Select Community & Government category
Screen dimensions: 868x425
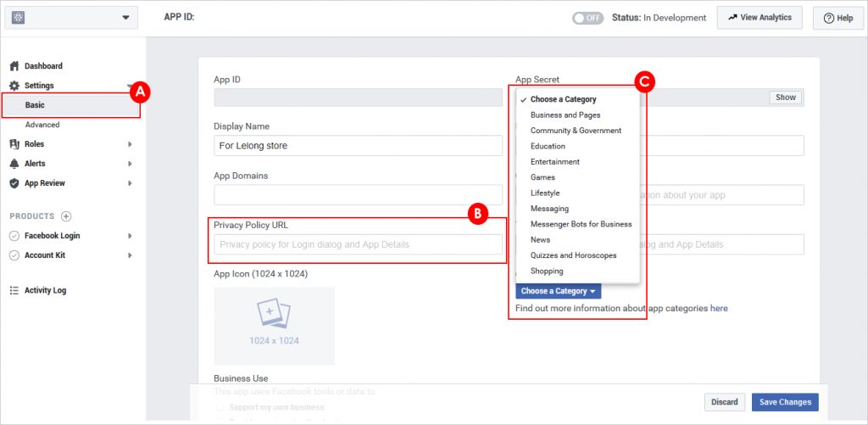(x=577, y=131)
